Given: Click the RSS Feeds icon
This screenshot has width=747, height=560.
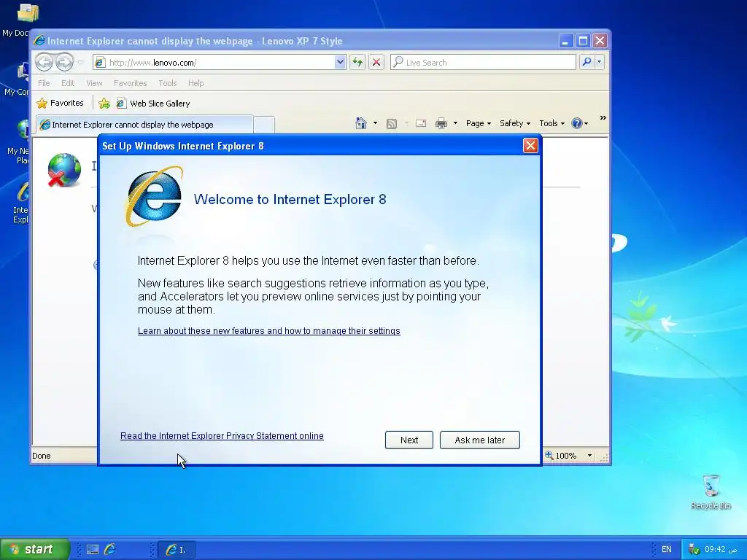Looking at the screenshot, I should (392, 124).
